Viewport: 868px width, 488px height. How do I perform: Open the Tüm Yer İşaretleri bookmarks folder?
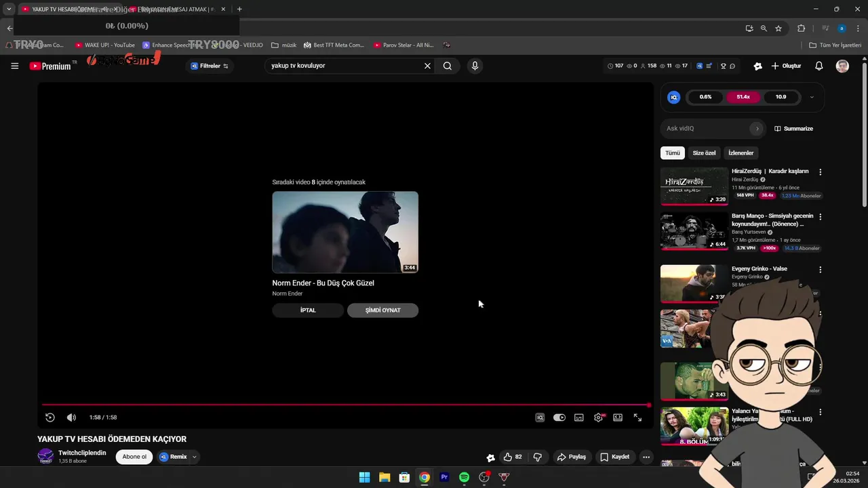[x=835, y=45]
